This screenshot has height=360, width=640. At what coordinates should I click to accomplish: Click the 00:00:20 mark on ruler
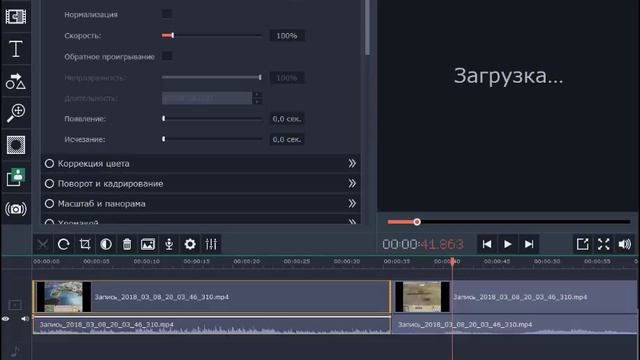tap(247, 261)
